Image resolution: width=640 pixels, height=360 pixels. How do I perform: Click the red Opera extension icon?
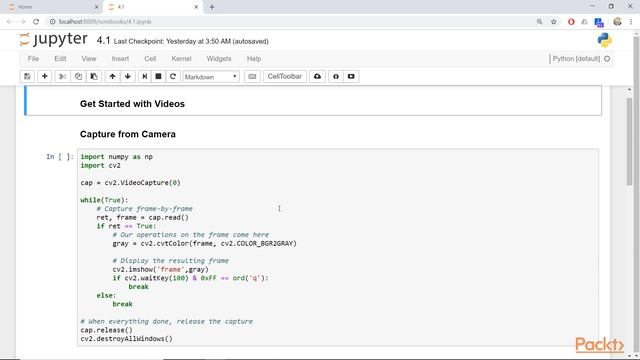pyautogui.click(x=571, y=22)
